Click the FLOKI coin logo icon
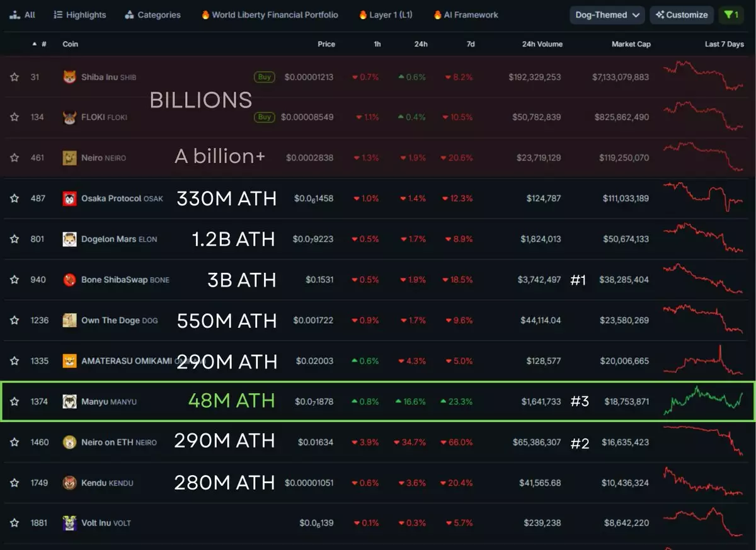 69,117
